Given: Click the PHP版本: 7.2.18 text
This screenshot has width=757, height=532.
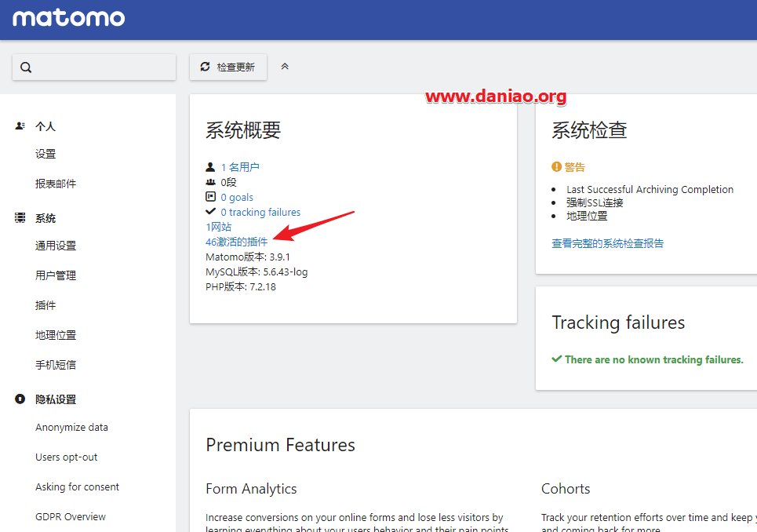Looking at the screenshot, I should (241, 286).
